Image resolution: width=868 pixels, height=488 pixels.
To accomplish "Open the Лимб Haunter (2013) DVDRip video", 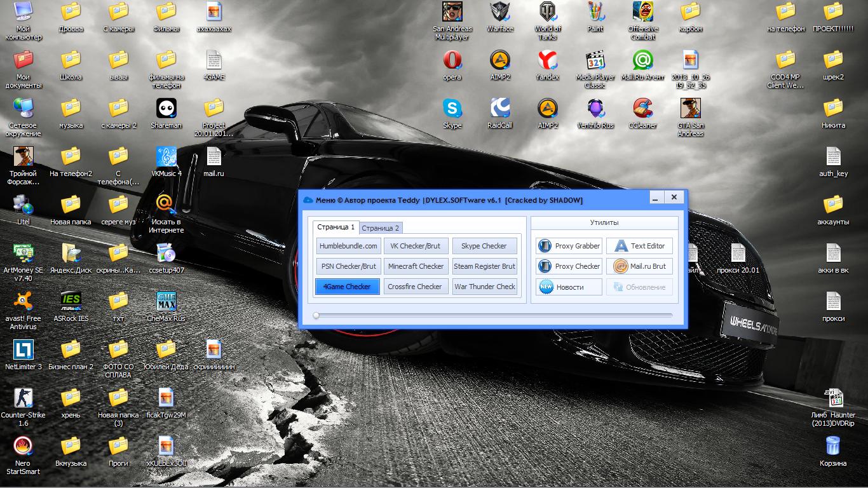I will coord(833,407).
